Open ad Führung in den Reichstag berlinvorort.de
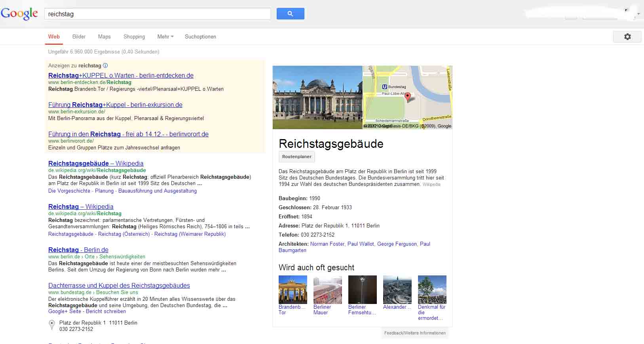The height and width of the screenshot is (344, 644). (128, 134)
